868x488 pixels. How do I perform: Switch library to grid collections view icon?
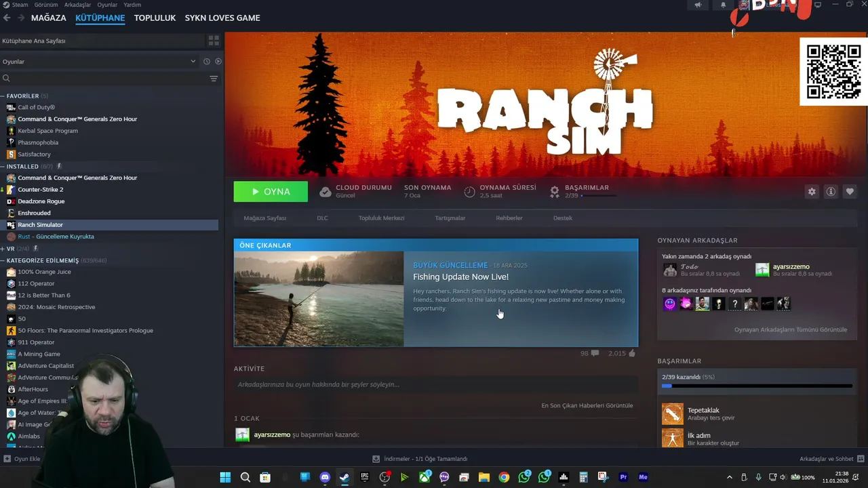[214, 41]
